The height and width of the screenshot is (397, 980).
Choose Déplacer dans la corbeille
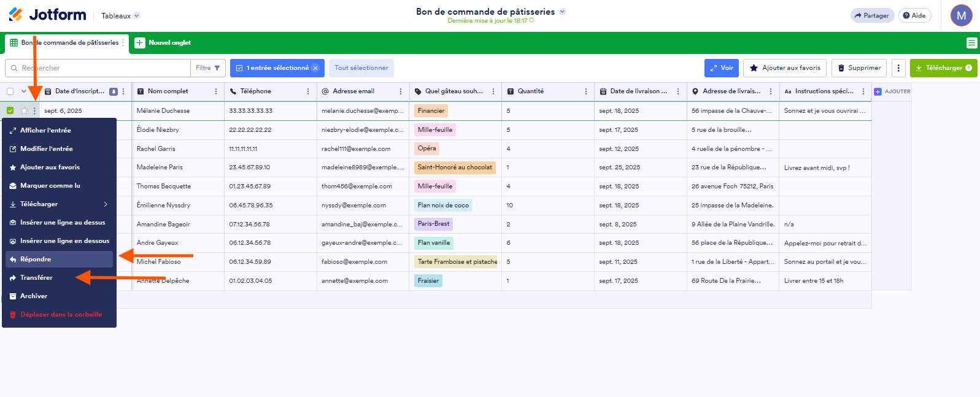pyautogui.click(x=59, y=314)
